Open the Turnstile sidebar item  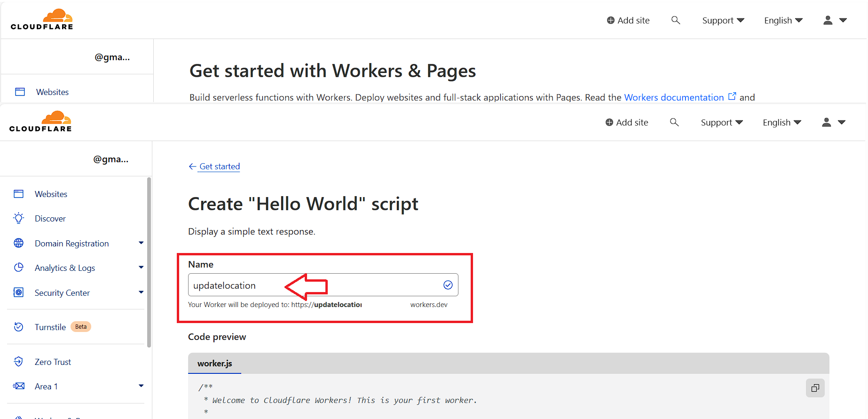(50, 327)
